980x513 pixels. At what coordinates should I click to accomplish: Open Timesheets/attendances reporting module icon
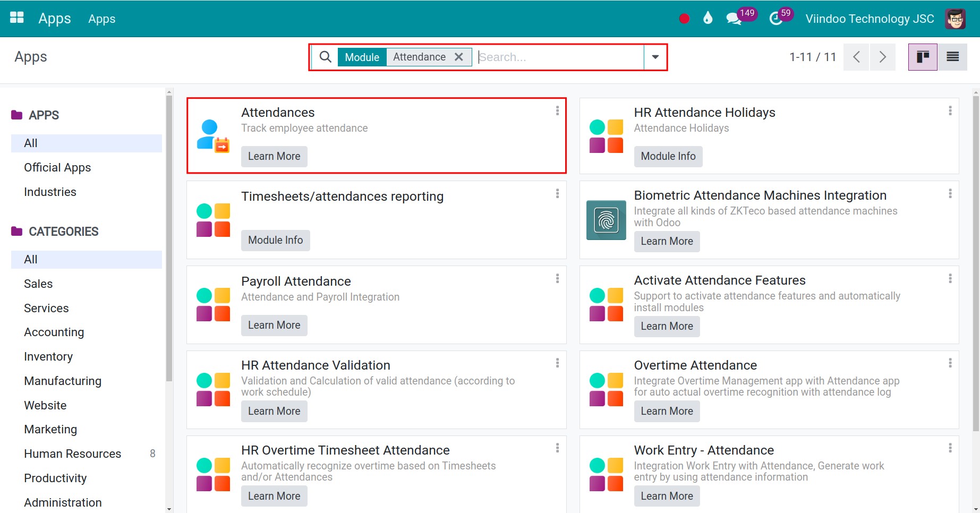(213, 220)
